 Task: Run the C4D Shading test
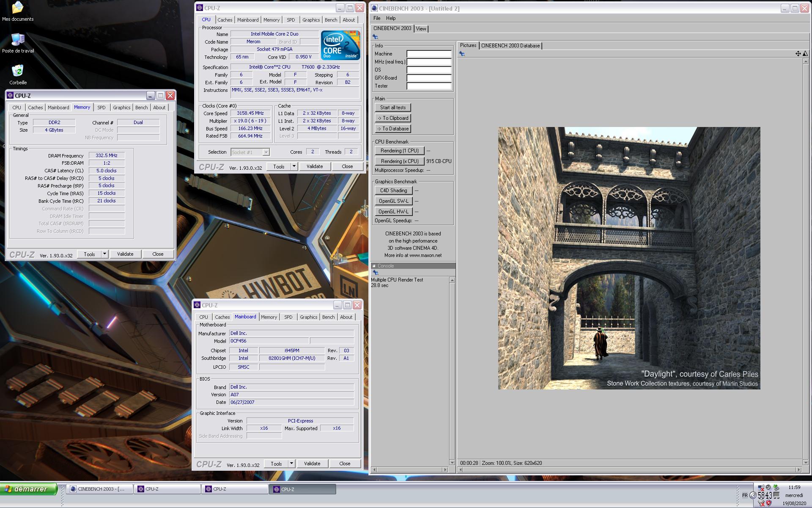pyautogui.click(x=394, y=190)
